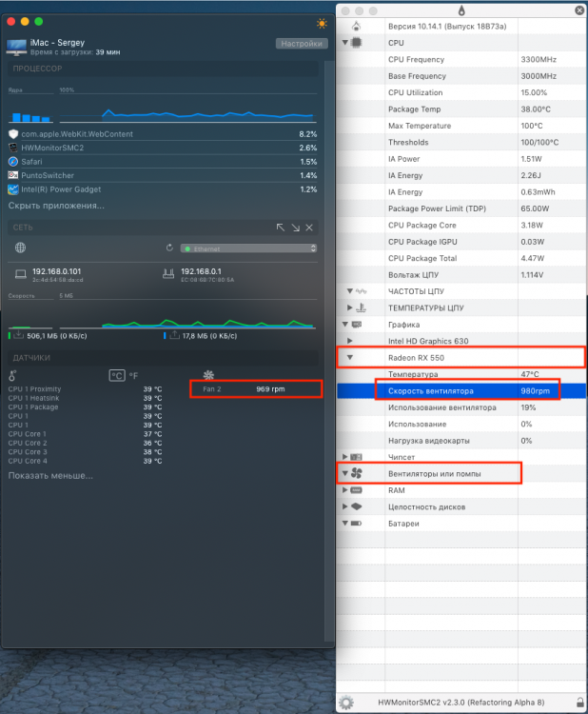Click the vertical scrollbar of the iMac window

point(327,350)
